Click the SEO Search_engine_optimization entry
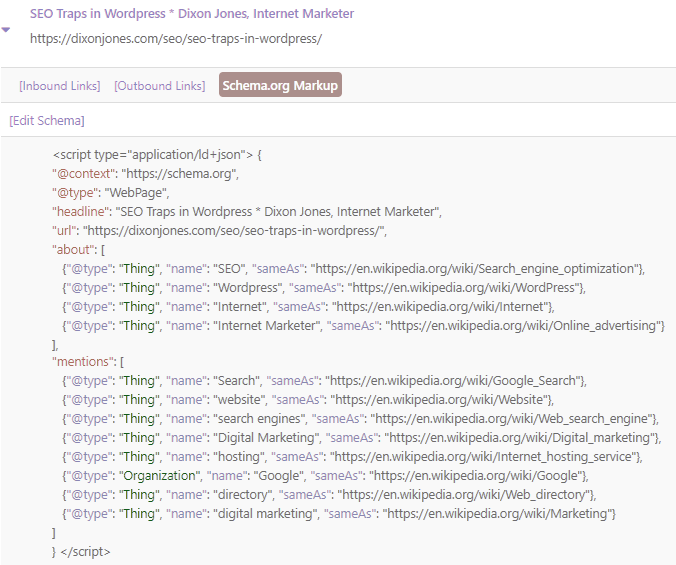676x565 pixels. 354,268
